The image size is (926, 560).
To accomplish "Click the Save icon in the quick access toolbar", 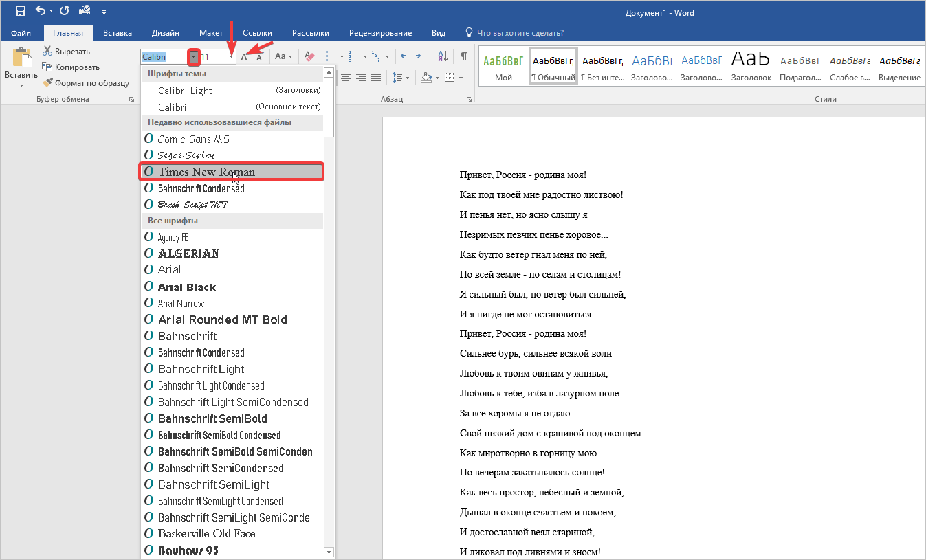I will (x=20, y=11).
